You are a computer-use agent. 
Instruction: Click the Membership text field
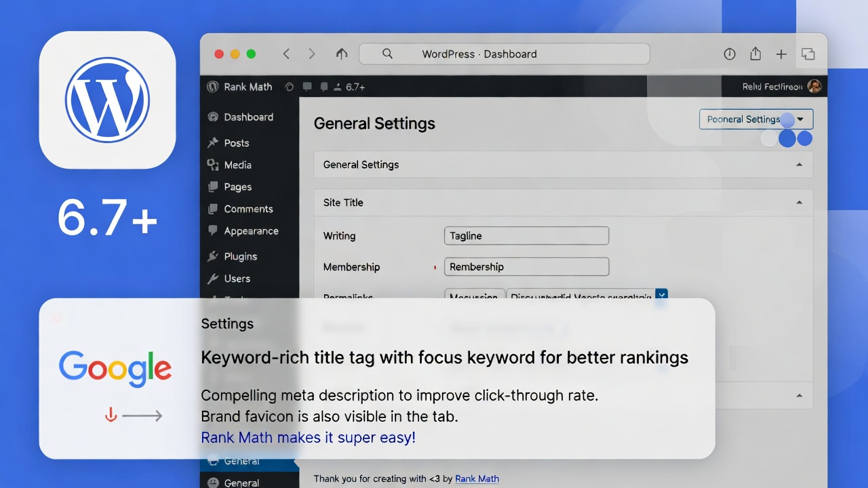(526, 267)
